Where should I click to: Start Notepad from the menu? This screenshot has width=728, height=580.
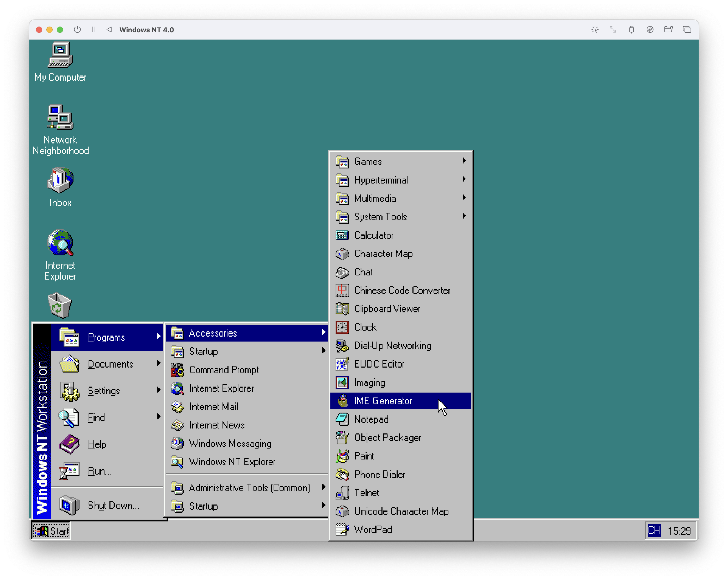tap(371, 419)
